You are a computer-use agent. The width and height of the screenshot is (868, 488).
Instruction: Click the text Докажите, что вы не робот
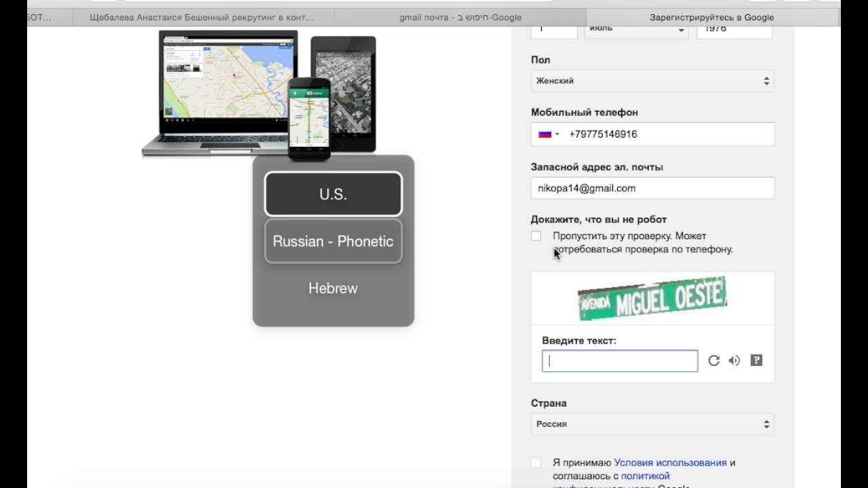coord(599,220)
